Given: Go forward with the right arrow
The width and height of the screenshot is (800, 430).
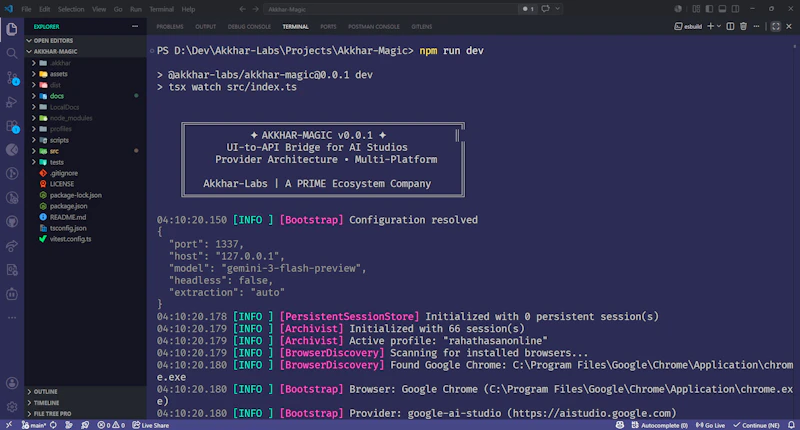Looking at the screenshot, I should coord(256,9).
